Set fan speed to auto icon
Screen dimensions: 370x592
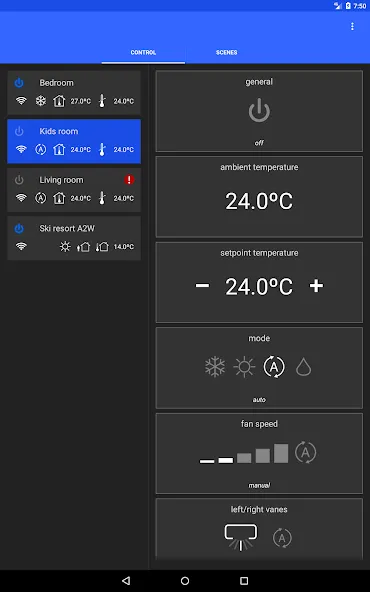click(305, 452)
